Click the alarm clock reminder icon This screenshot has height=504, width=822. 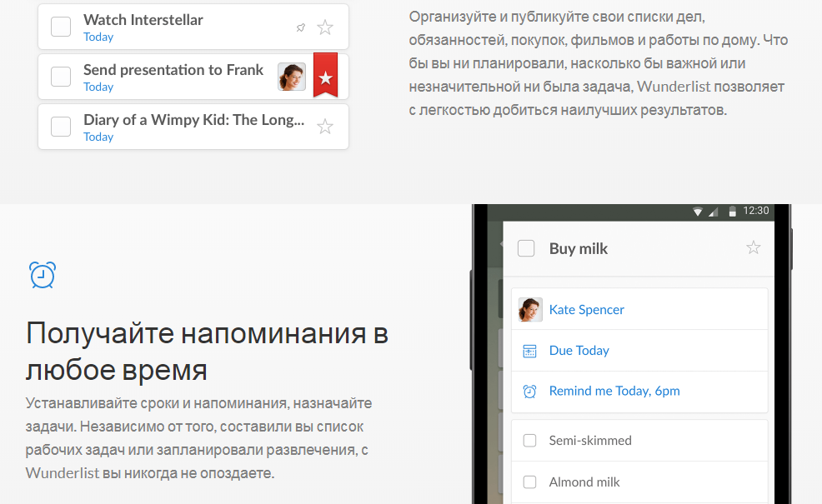43,275
